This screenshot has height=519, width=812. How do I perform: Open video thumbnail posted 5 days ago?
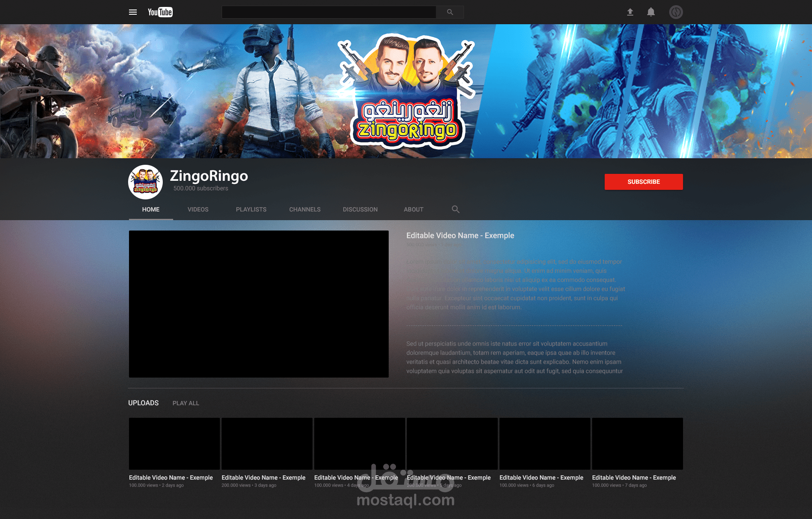[452, 444]
